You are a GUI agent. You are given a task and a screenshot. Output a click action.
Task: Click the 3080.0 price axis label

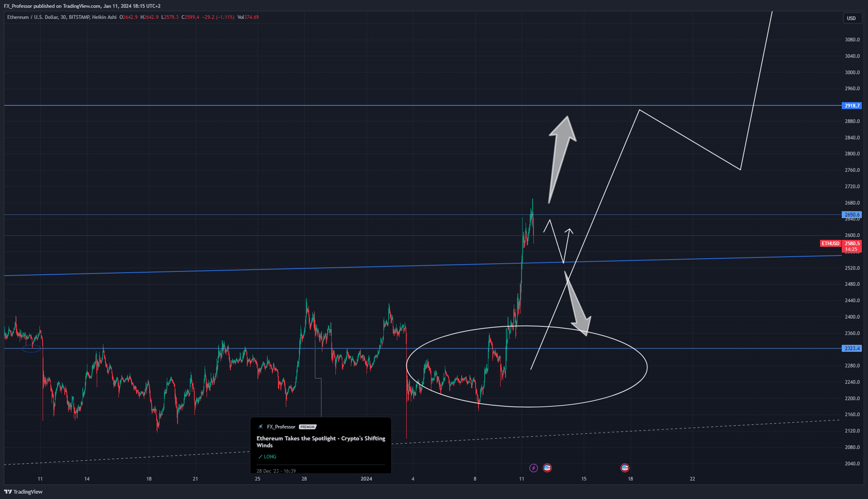(x=852, y=40)
